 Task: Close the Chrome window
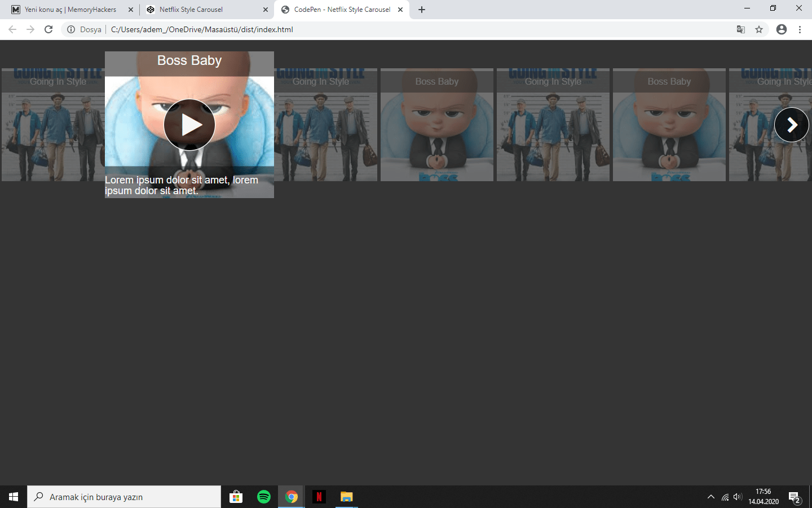click(x=799, y=8)
